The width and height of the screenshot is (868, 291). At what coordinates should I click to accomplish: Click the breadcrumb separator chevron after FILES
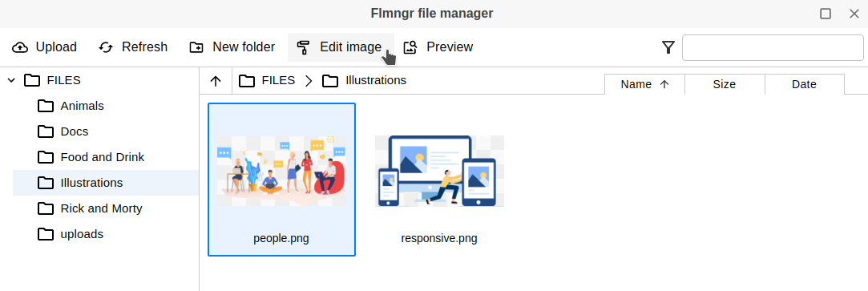[309, 81]
